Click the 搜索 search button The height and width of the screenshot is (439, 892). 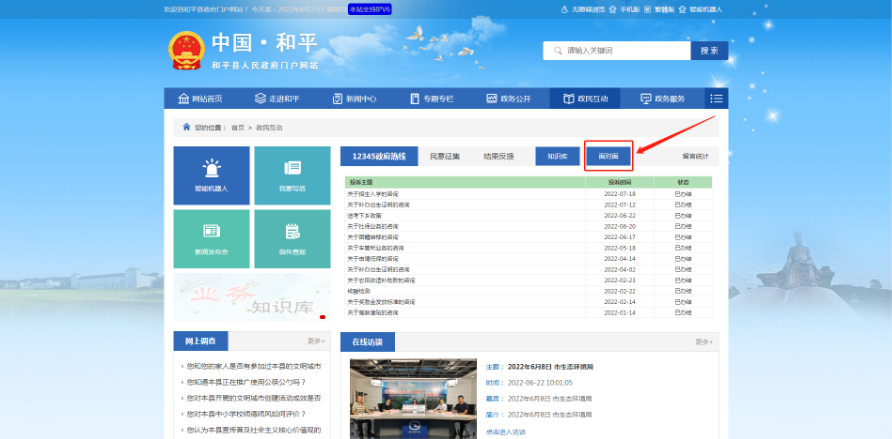tap(709, 51)
